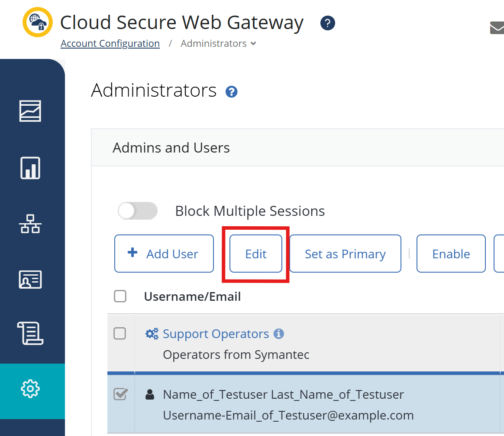Open the dashboard chart sidebar icon

[30, 111]
